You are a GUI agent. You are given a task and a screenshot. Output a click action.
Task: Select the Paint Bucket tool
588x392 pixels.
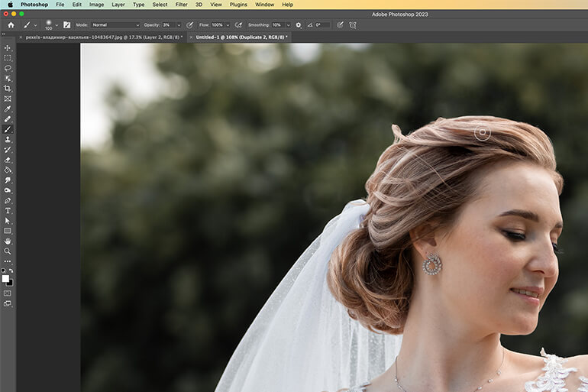pyautogui.click(x=8, y=170)
